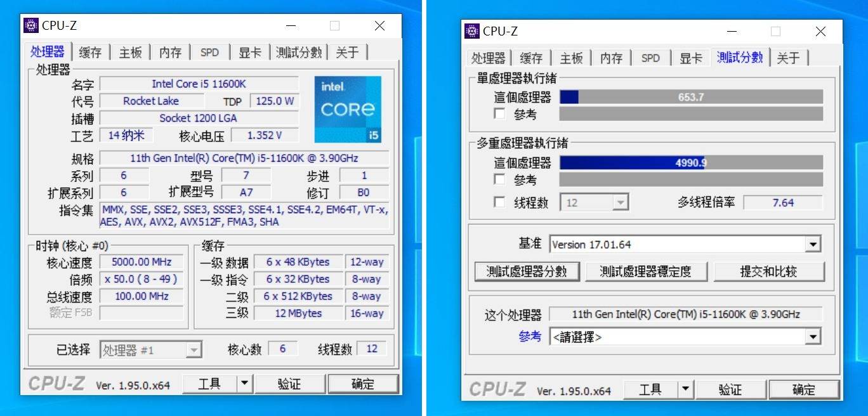The width and height of the screenshot is (868, 416).
Task: Click 确定 button in the left window
Action: tap(363, 384)
